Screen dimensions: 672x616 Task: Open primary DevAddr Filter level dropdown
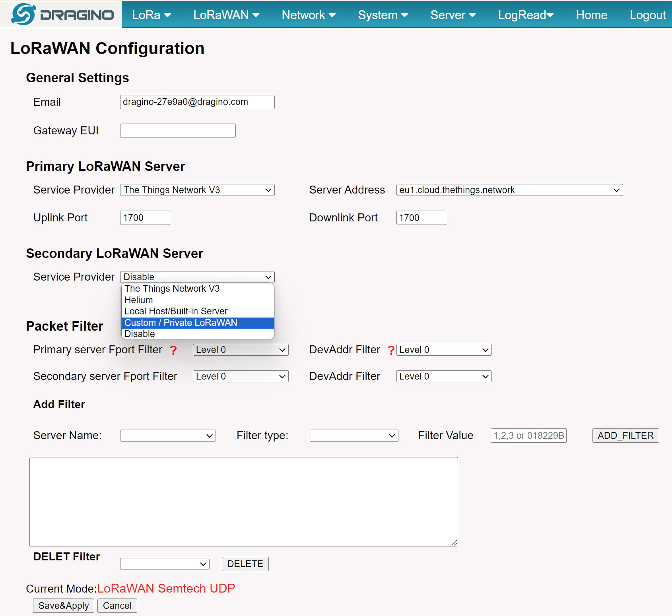pyautogui.click(x=444, y=350)
